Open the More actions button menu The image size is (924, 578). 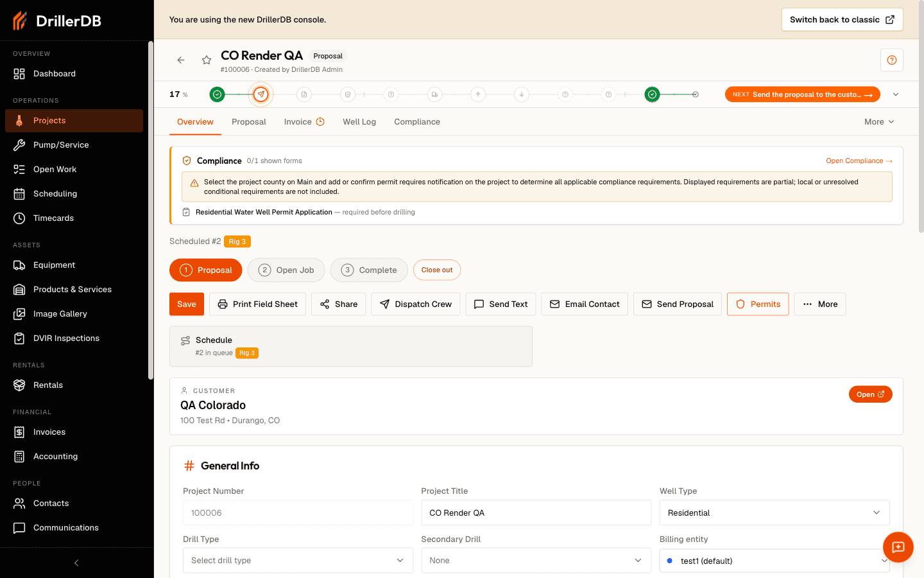(820, 304)
